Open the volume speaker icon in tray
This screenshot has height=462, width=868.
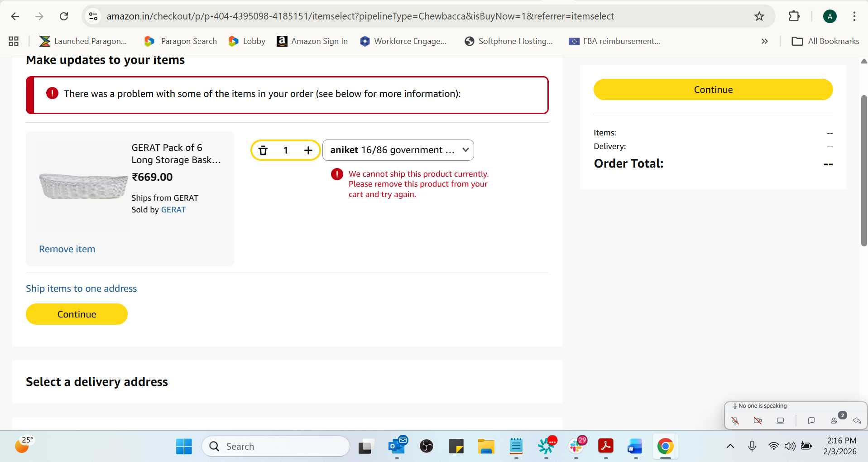coord(790,447)
